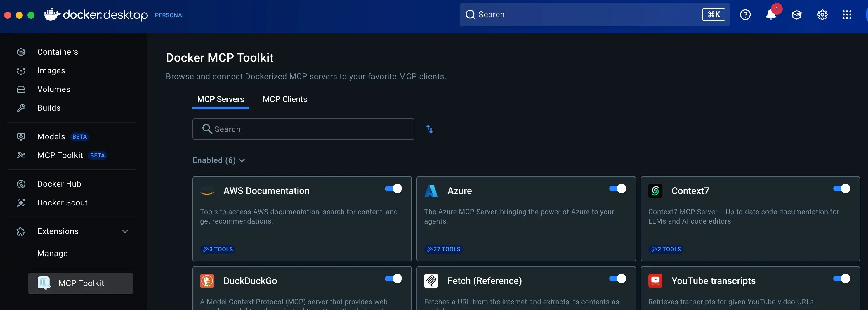Focus the MCP servers Search field
This screenshot has width=868, height=310.
coord(303,129)
